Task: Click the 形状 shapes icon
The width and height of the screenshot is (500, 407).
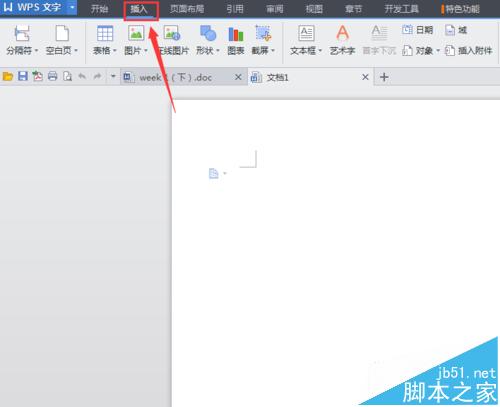Action: pos(208,33)
